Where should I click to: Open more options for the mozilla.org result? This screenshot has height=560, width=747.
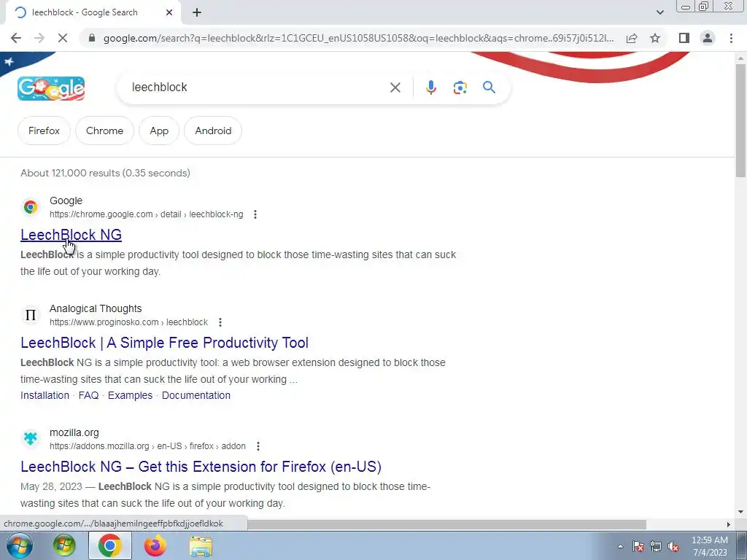click(x=258, y=446)
